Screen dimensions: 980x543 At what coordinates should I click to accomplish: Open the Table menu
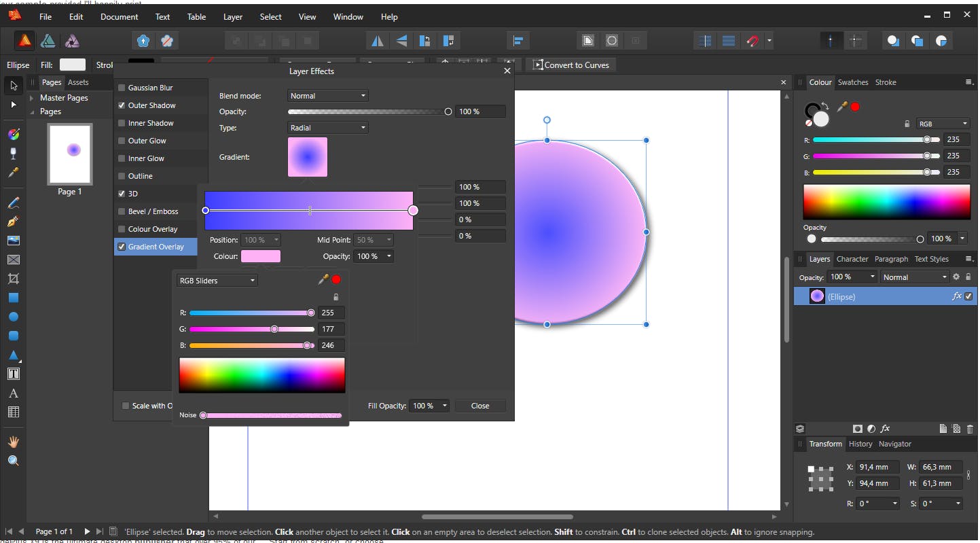click(196, 16)
